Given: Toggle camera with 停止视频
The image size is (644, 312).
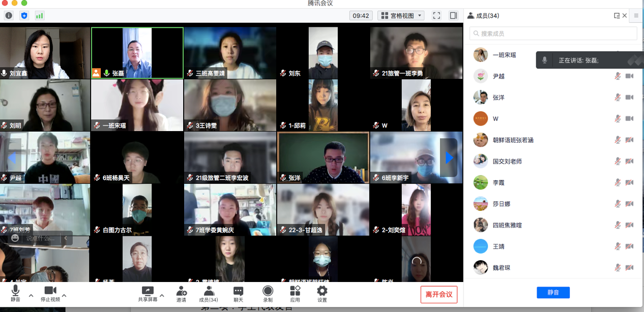Looking at the screenshot, I should 50,294.
